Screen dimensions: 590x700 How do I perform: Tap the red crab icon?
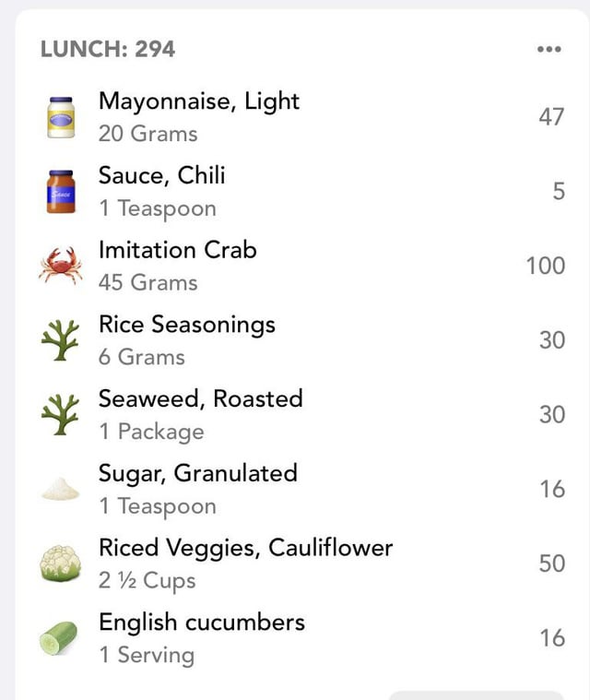tap(60, 266)
